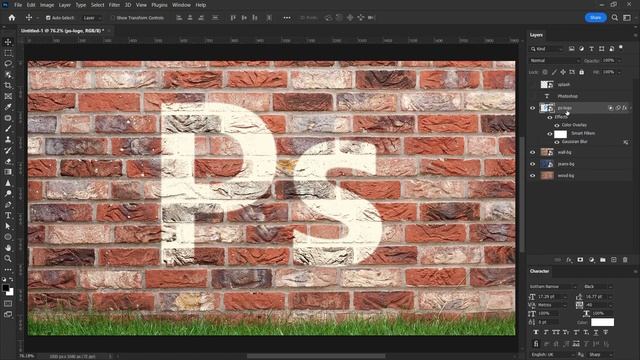Click the Smart Filters mask thumbnail
Viewport: 640px width, 360px height.
tap(560, 134)
